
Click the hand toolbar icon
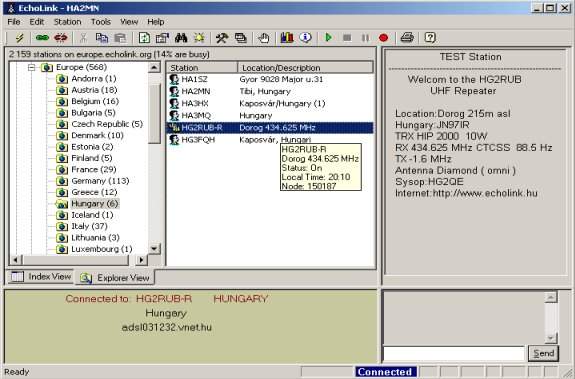coord(263,37)
